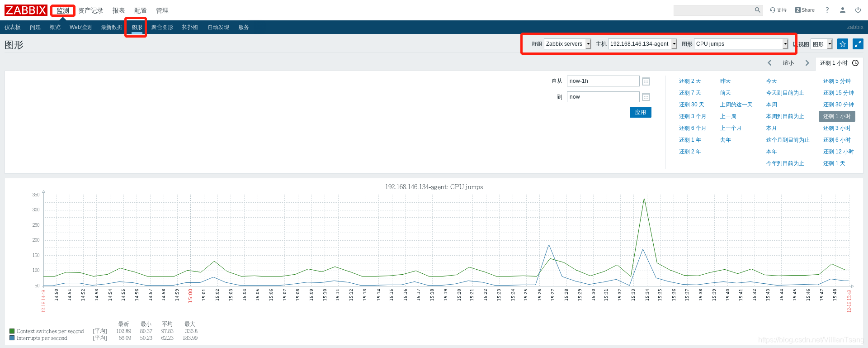Click the Share icon link
Viewport: 868px width, 348px height.
[x=805, y=10]
